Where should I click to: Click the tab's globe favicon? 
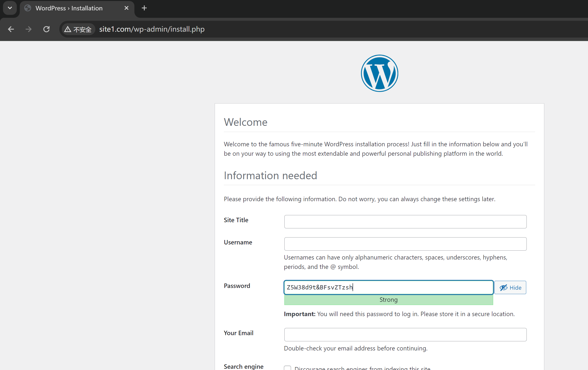coord(28,8)
